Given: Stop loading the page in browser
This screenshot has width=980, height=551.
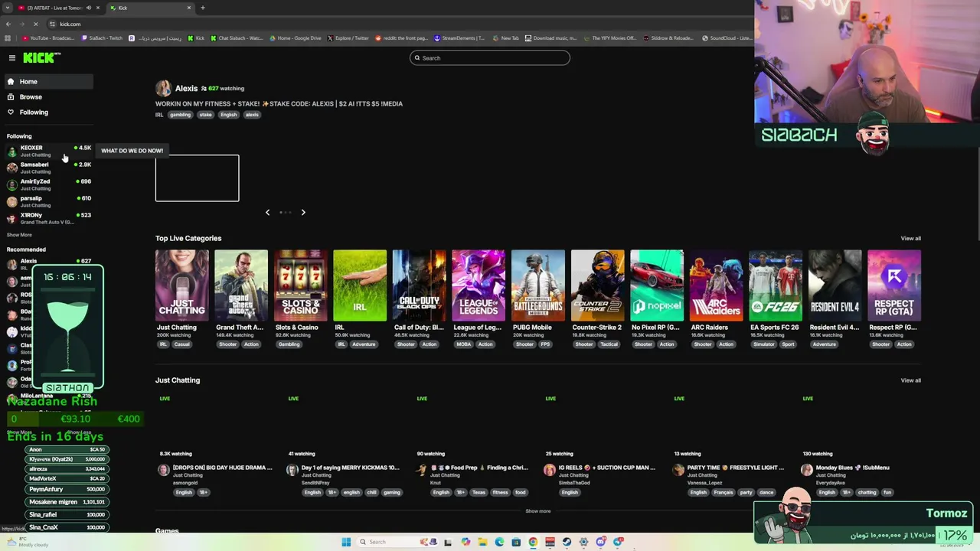Looking at the screenshot, I should 35,24.
